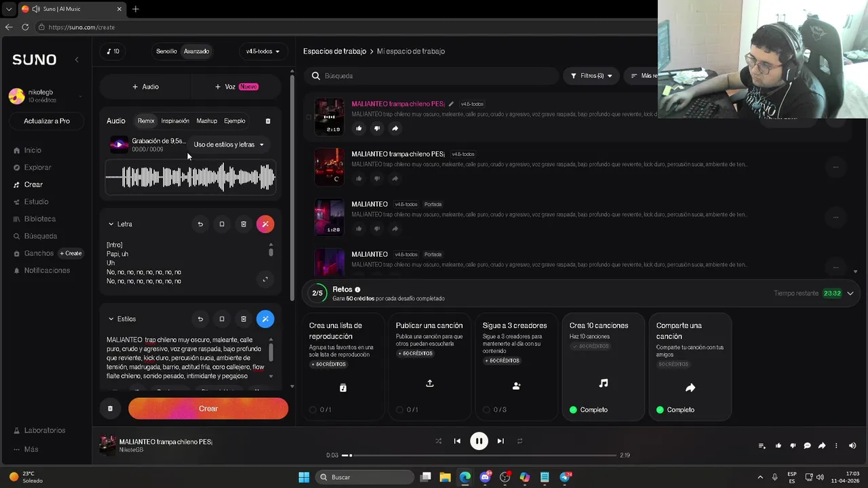Screen dimensions: 868x488
Task: Undo the changes in the Estilos section
Action: (200, 319)
